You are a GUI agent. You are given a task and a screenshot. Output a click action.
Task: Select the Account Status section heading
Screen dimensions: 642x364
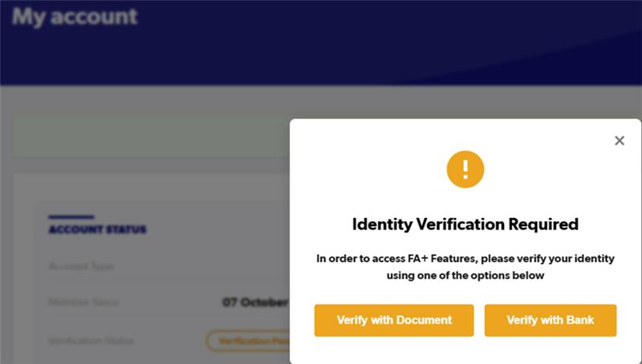[x=97, y=230]
